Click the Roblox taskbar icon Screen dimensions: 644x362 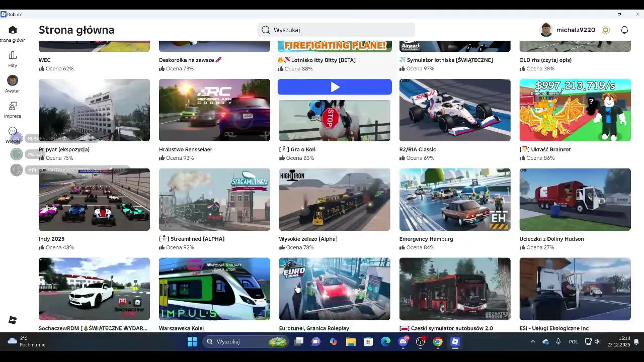pos(455,342)
